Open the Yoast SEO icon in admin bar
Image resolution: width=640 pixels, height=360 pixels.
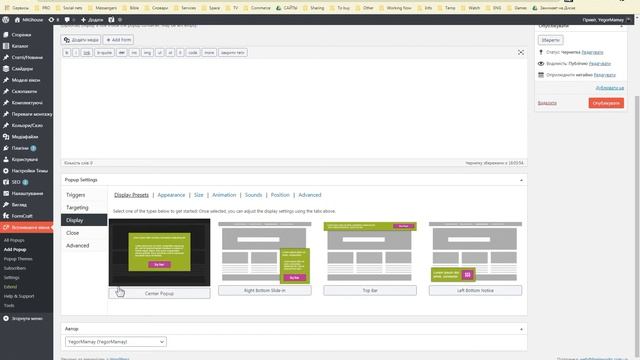tap(111, 20)
